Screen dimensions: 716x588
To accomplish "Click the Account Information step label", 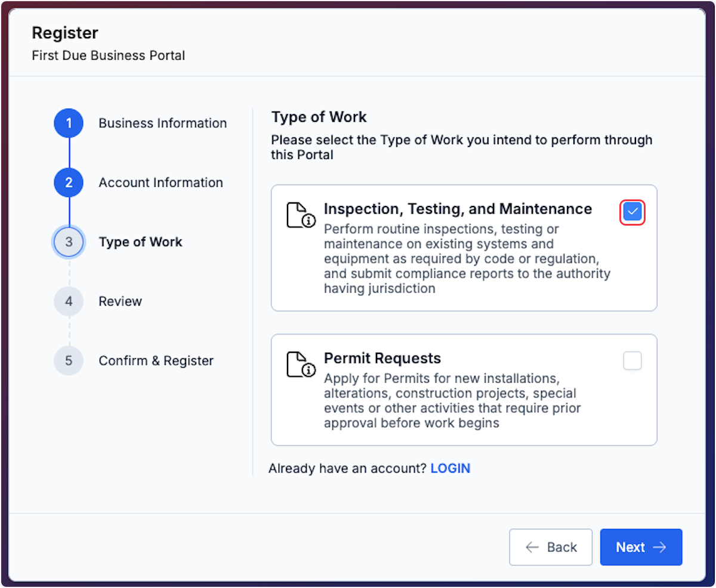I will pos(161,183).
